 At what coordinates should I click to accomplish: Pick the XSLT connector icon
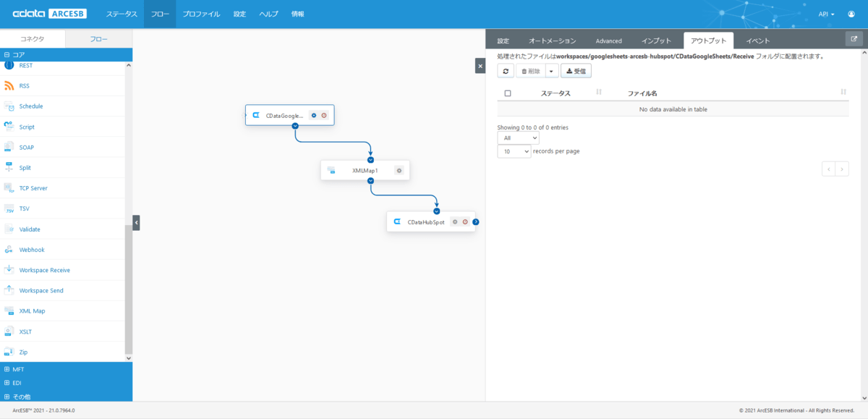[x=9, y=331]
